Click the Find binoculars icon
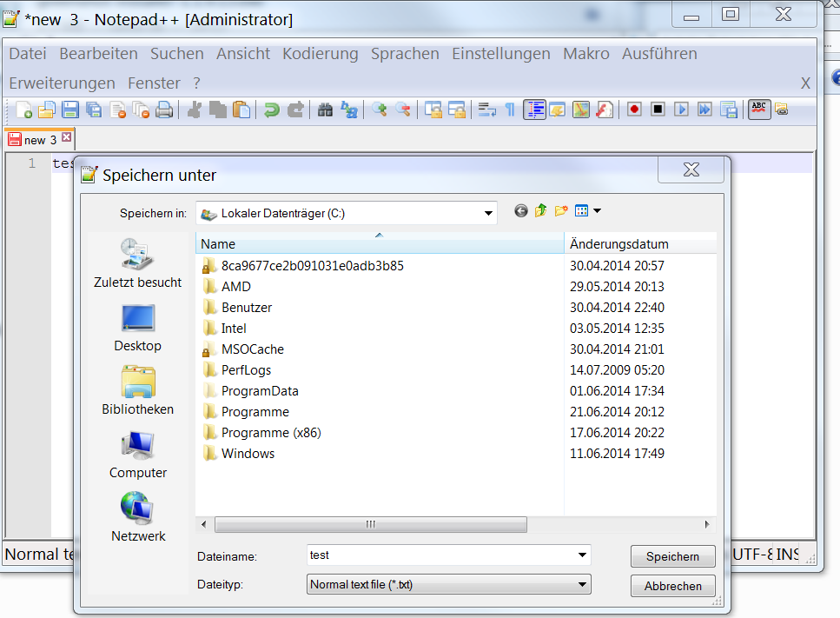840x618 pixels. 325,110
